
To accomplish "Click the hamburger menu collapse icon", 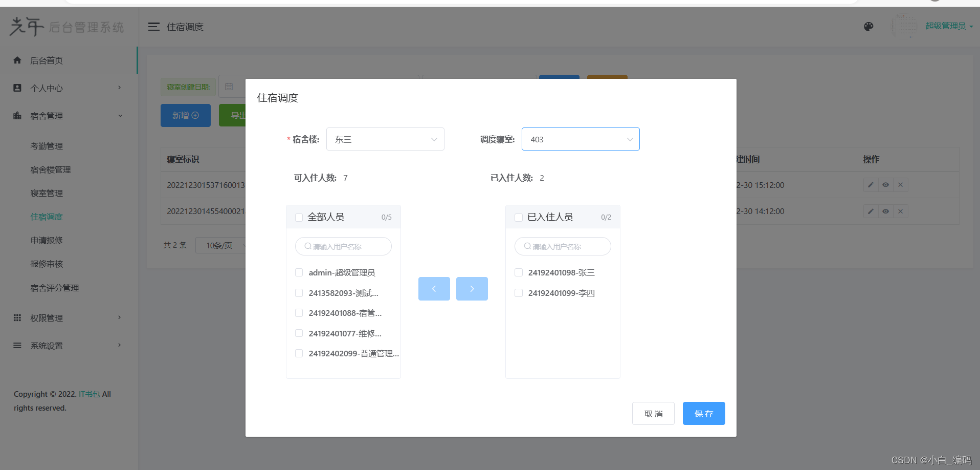I will click(x=153, y=27).
